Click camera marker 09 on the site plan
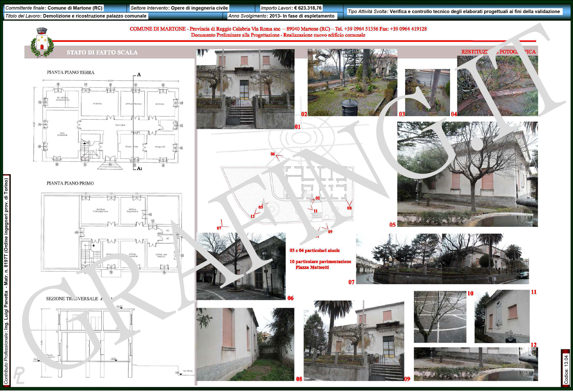The width and height of the screenshot is (573, 392). coord(330,232)
